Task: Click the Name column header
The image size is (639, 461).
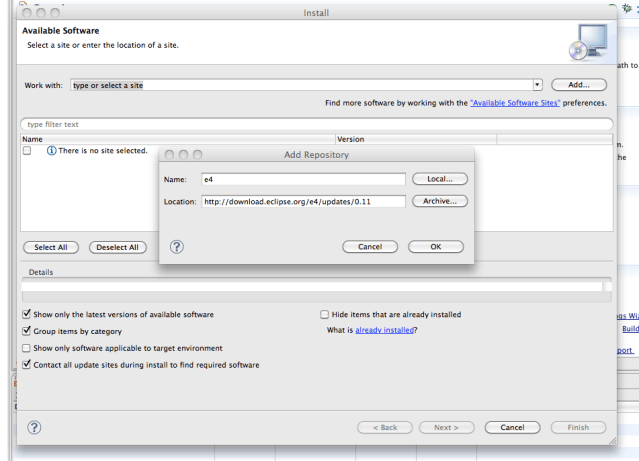Action: [x=33, y=139]
